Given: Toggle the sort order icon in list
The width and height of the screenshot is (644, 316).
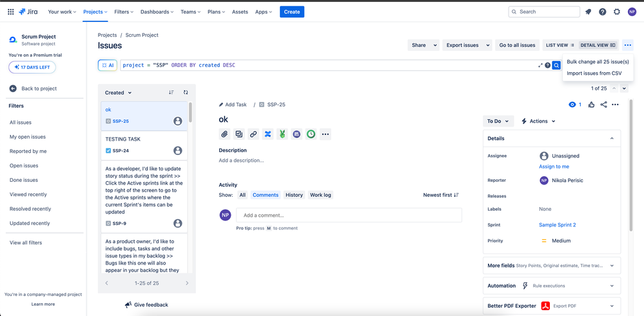Looking at the screenshot, I should [x=171, y=92].
